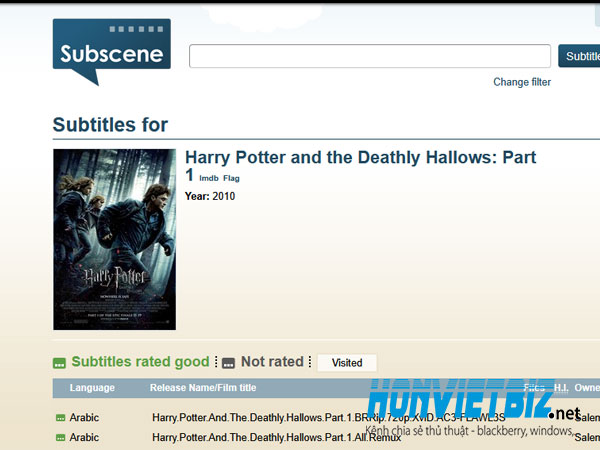
Task: Click the Subtitle search button
Action: [579, 56]
